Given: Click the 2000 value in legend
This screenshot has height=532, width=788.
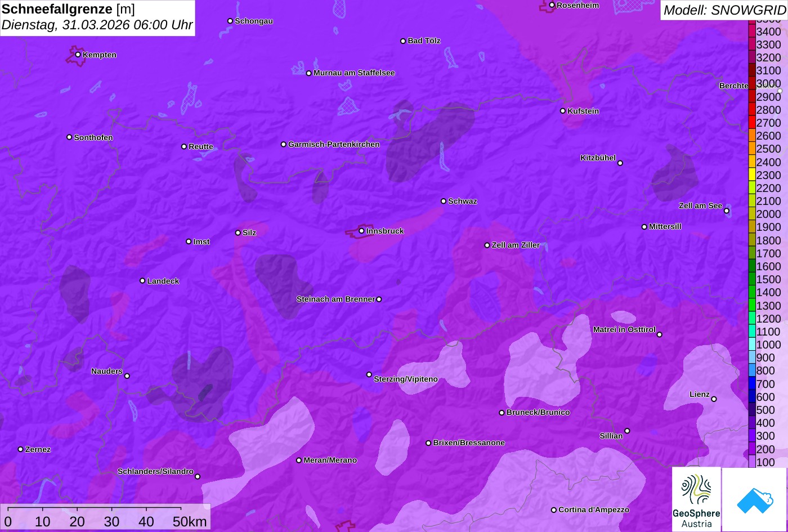Looking at the screenshot, I should click(x=769, y=214).
